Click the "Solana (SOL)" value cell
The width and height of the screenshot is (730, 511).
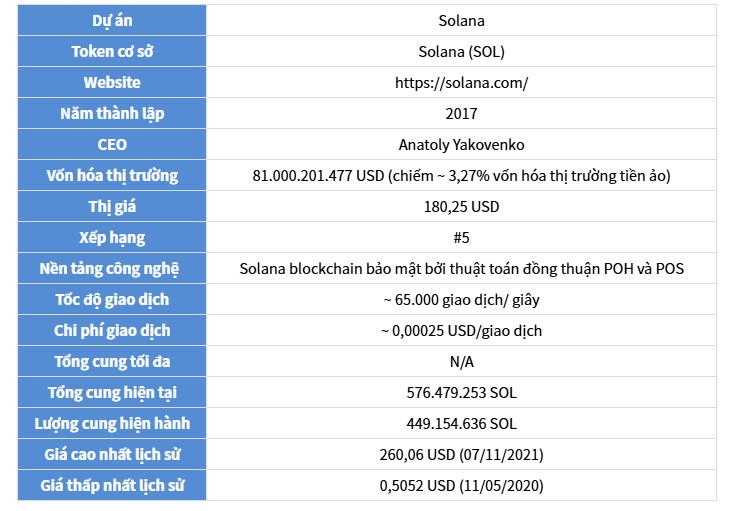pos(461,52)
